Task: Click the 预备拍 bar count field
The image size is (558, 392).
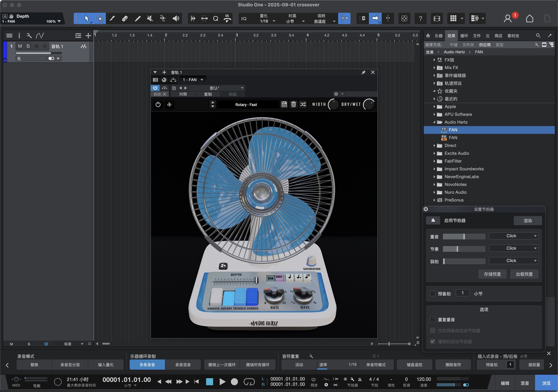Action: pyautogui.click(x=462, y=293)
